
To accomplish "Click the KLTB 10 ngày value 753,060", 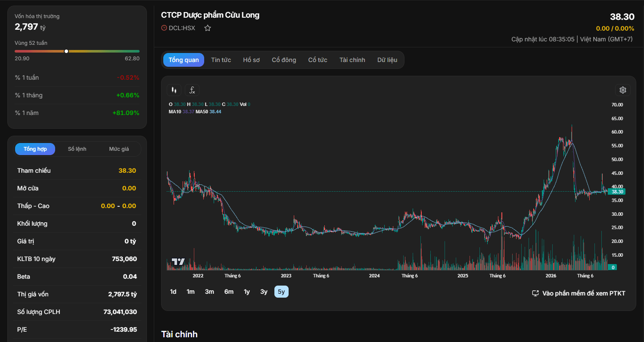I will pyautogui.click(x=124, y=259).
